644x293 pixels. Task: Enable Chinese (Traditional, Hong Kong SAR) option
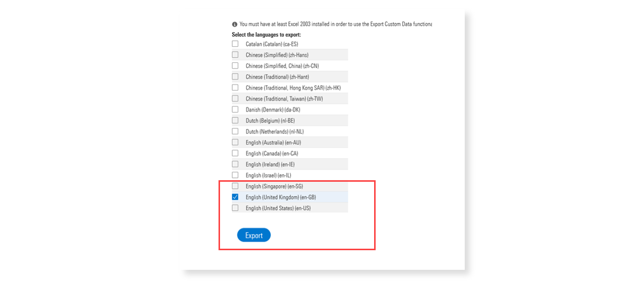235,87
